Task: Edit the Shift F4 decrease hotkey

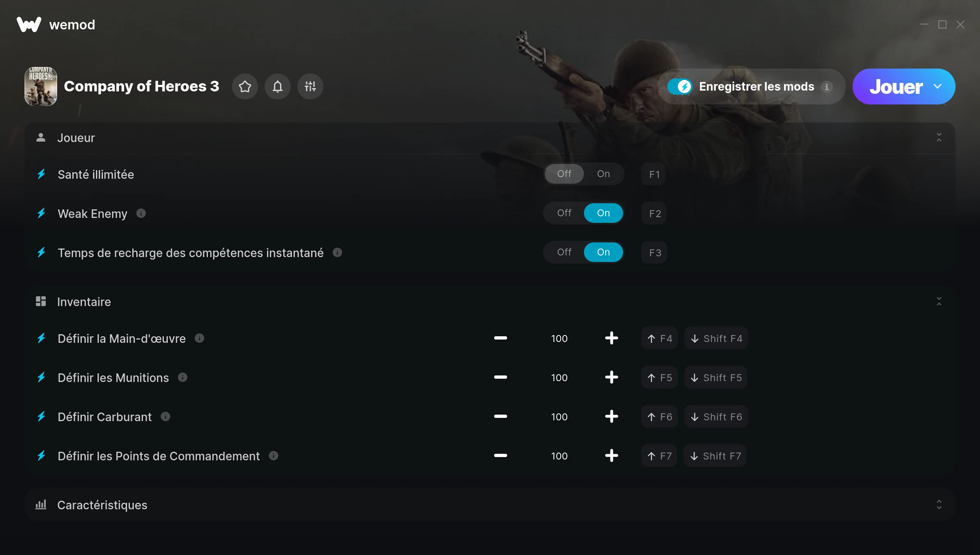Action: pos(716,338)
